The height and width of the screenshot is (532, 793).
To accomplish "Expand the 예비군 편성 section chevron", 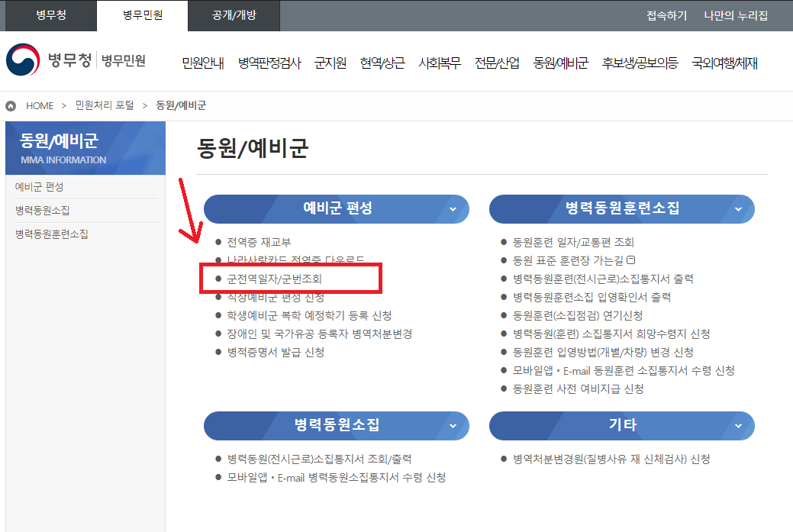I will [453, 209].
